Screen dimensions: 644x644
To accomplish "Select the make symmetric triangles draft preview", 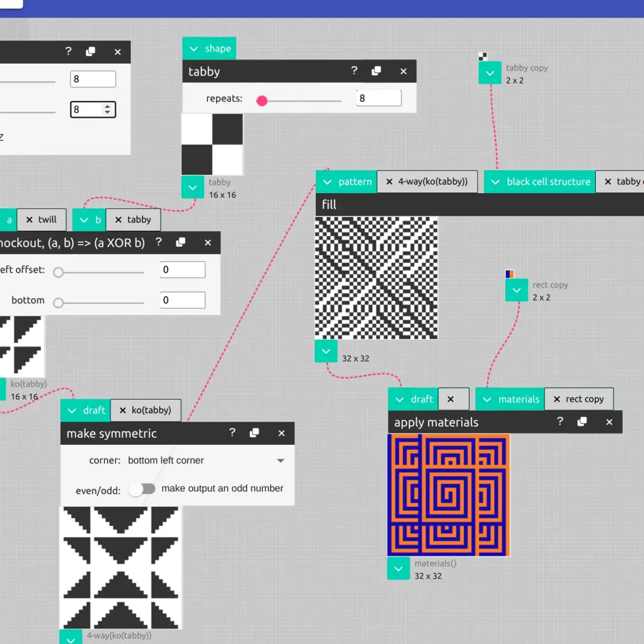I will coord(120,568).
